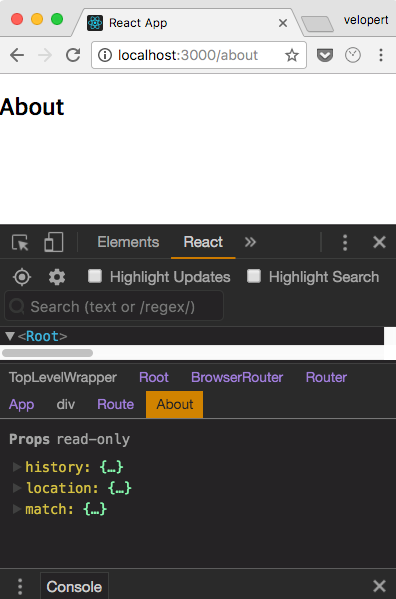Select div in the breadcrumb
The height and width of the screenshot is (599, 396).
click(x=66, y=404)
